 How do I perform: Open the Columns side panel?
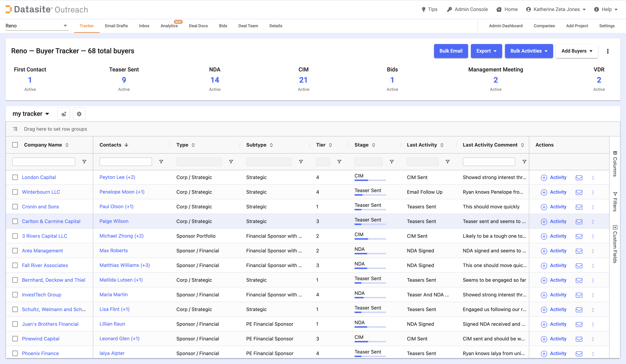point(615,164)
